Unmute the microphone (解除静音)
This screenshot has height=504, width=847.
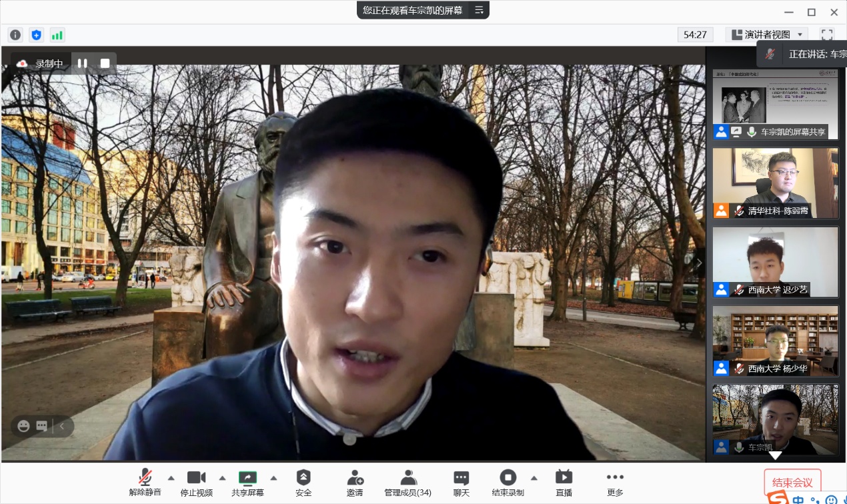pyautogui.click(x=145, y=483)
